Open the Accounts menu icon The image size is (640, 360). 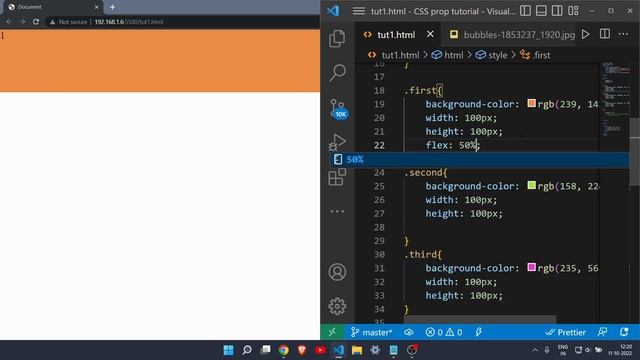tap(337, 272)
